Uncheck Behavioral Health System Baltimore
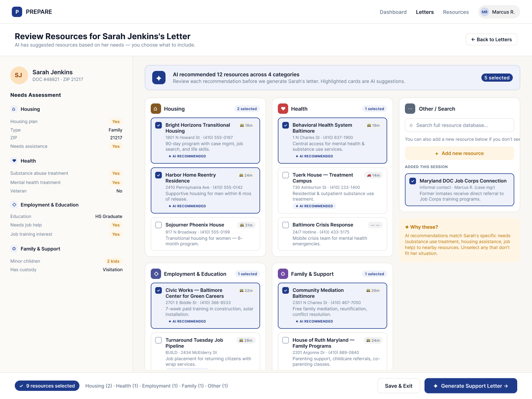The image size is (532, 399). (x=286, y=125)
